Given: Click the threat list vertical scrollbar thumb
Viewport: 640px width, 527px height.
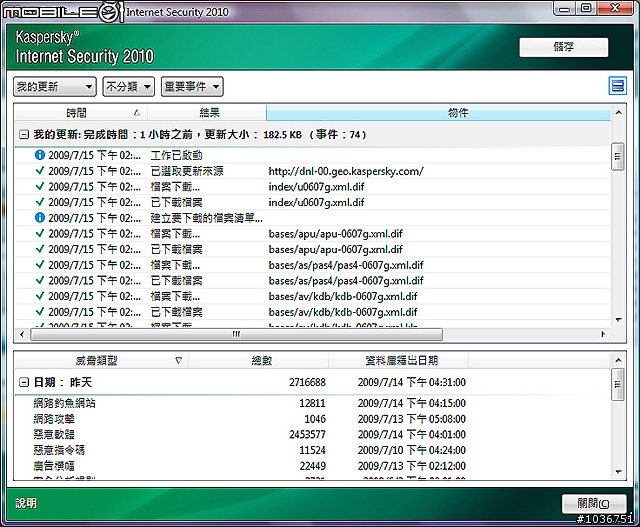Looking at the screenshot, I should (x=618, y=384).
